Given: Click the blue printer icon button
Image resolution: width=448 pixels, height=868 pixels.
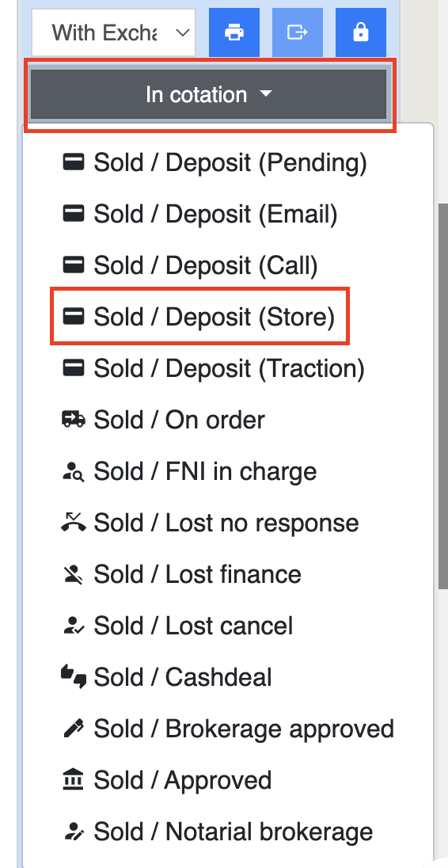Looking at the screenshot, I should (234, 32).
